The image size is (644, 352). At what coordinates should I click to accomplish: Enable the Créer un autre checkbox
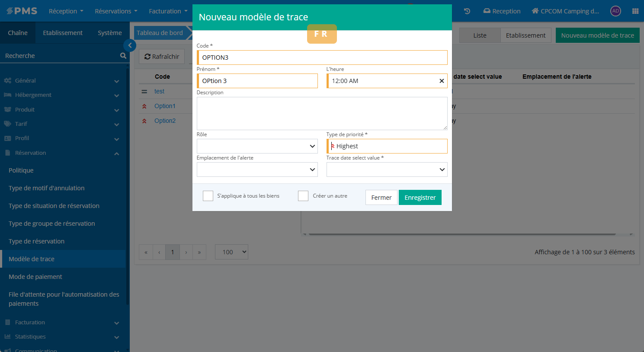pos(303,196)
